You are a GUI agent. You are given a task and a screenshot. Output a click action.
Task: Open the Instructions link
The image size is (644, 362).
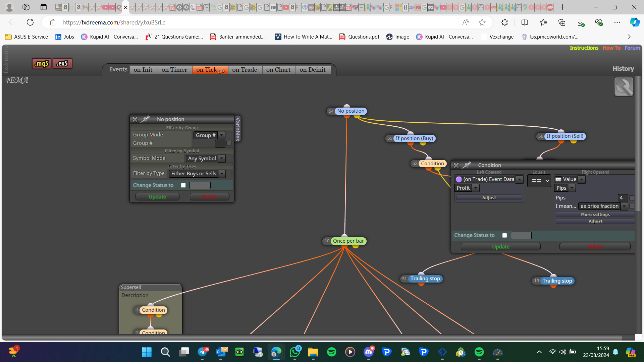click(x=584, y=48)
